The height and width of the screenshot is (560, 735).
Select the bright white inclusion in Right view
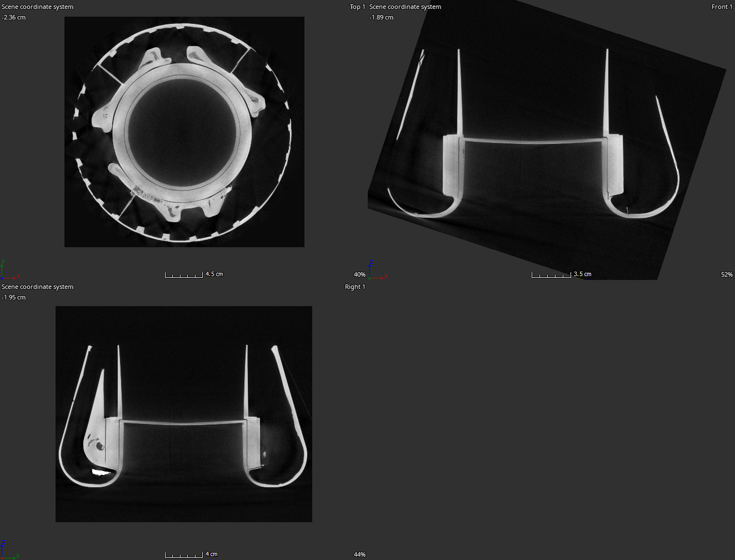(x=101, y=472)
